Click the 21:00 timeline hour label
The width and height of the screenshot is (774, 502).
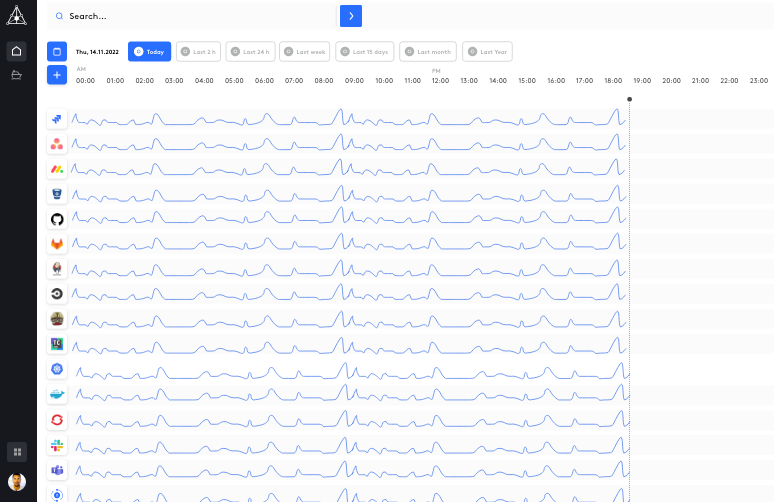click(x=700, y=80)
